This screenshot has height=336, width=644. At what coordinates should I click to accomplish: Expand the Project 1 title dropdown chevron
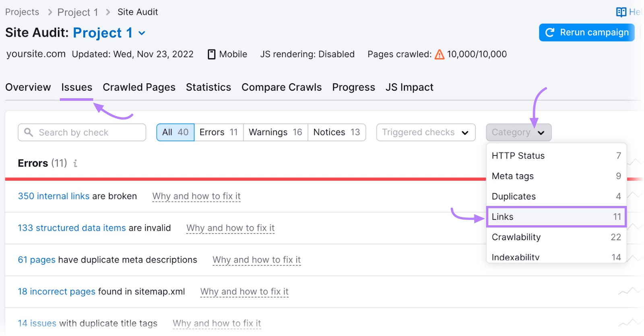coord(142,33)
